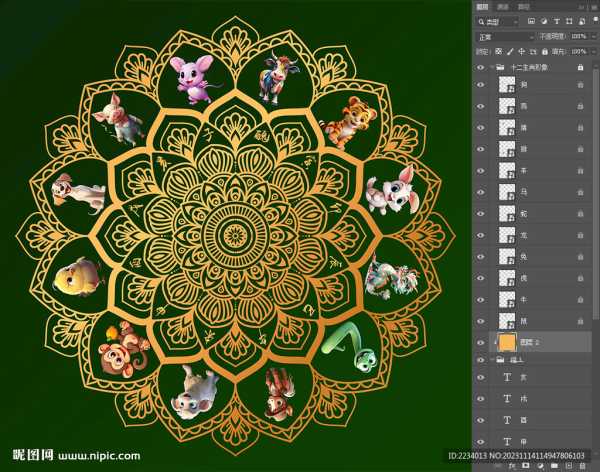
Task: Click the lock position icon
Action: [x=521, y=51]
